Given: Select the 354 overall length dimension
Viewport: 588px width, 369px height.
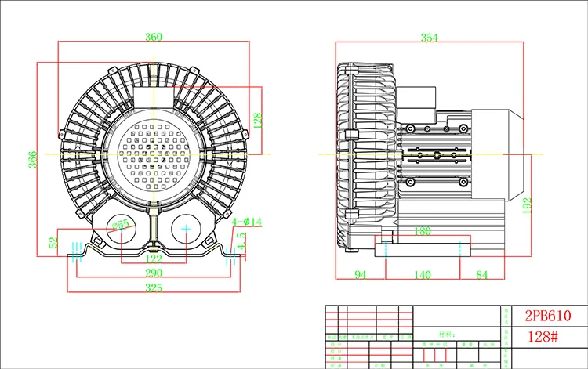Looking at the screenshot, I should point(430,37).
